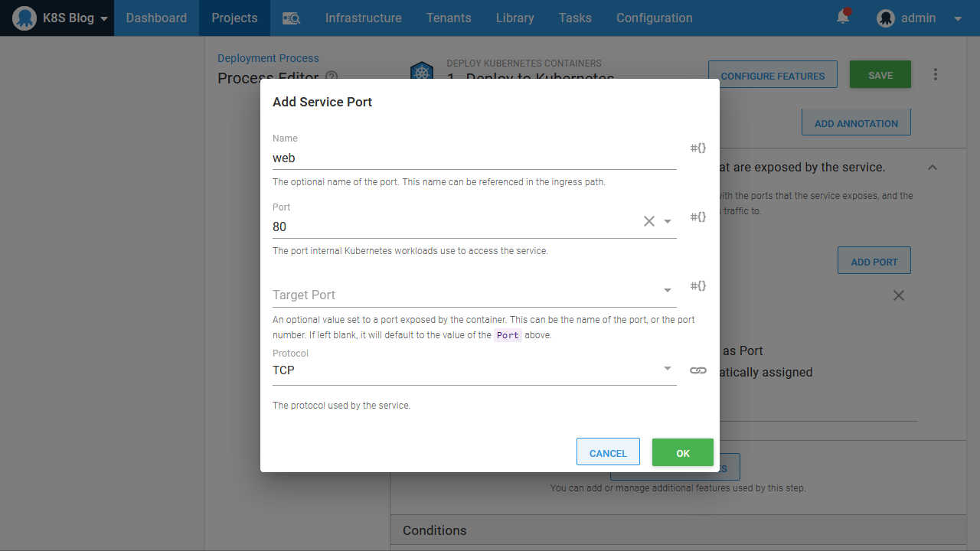Click the Deployment Process breadcrumb link

[x=268, y=58]
